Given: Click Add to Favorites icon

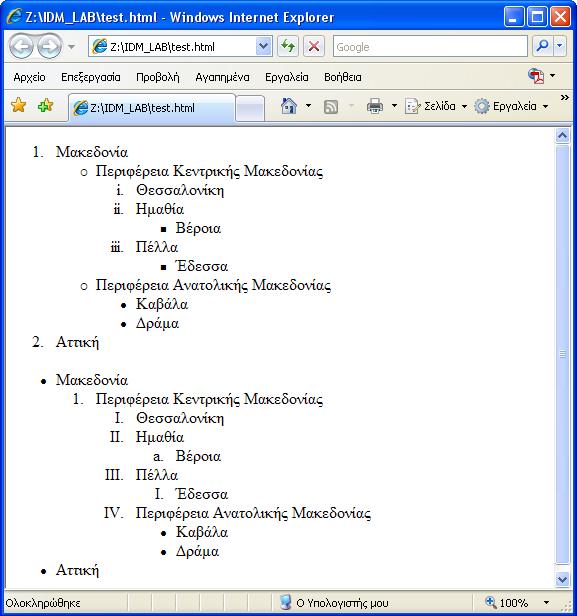Looking at the screenshot, I should [45, 105].
